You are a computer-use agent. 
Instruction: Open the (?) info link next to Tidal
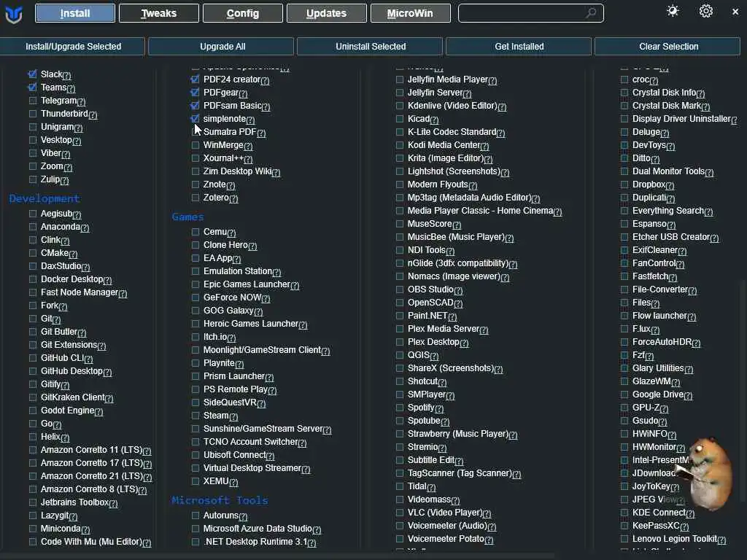[x=431, y=488]
